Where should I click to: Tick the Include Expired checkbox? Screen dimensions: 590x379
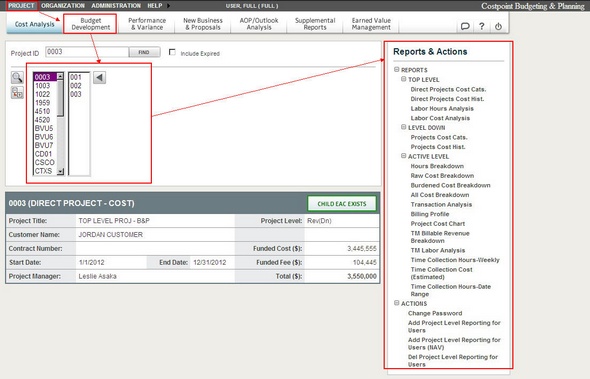coord(172,52)
